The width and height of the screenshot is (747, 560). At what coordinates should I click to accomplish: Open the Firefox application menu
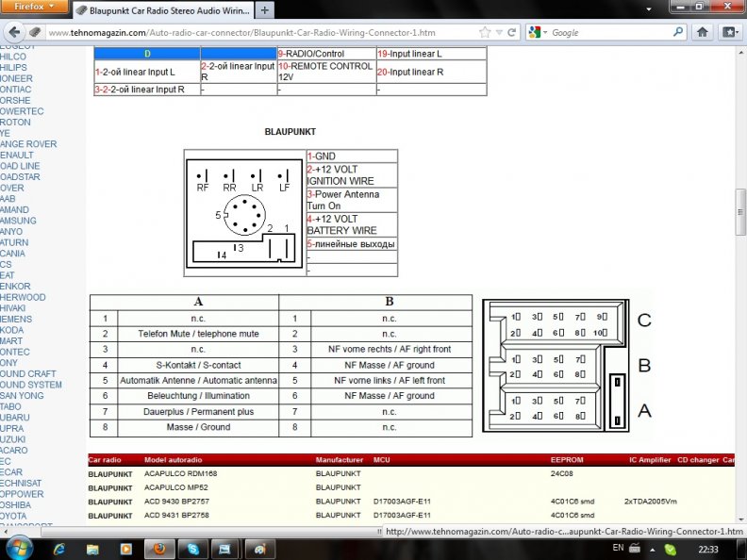36,8
